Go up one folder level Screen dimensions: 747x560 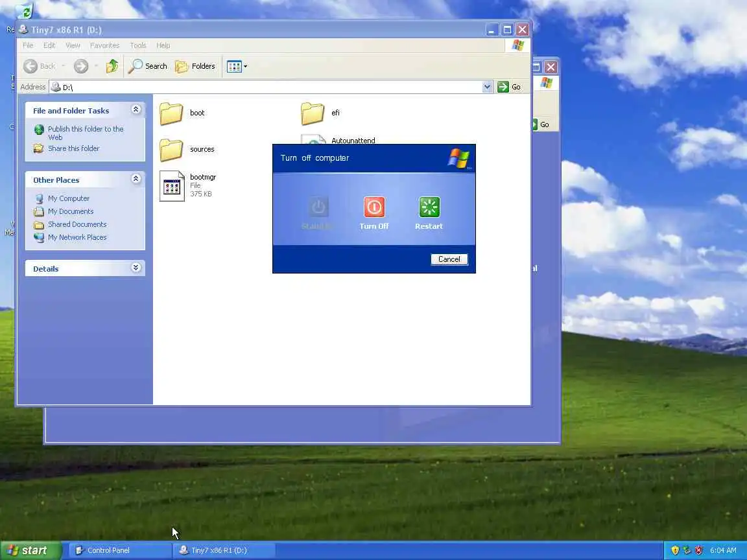tap(112, 66)
